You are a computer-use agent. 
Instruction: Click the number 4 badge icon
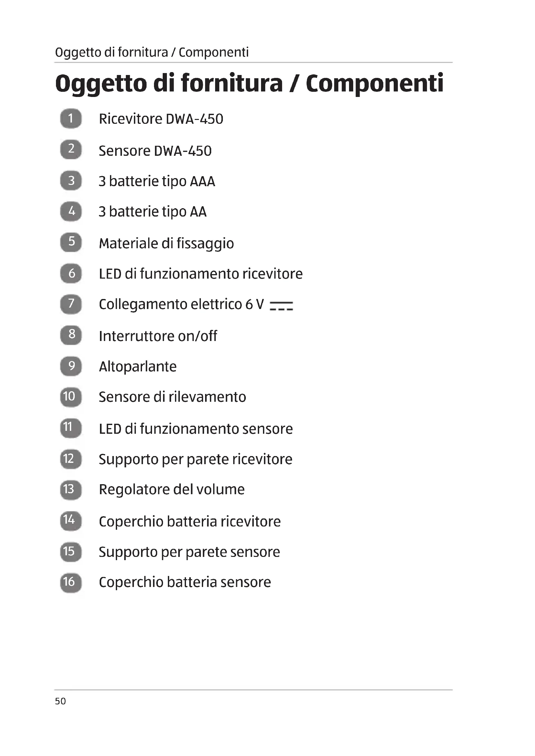click(x=71, y=211)
